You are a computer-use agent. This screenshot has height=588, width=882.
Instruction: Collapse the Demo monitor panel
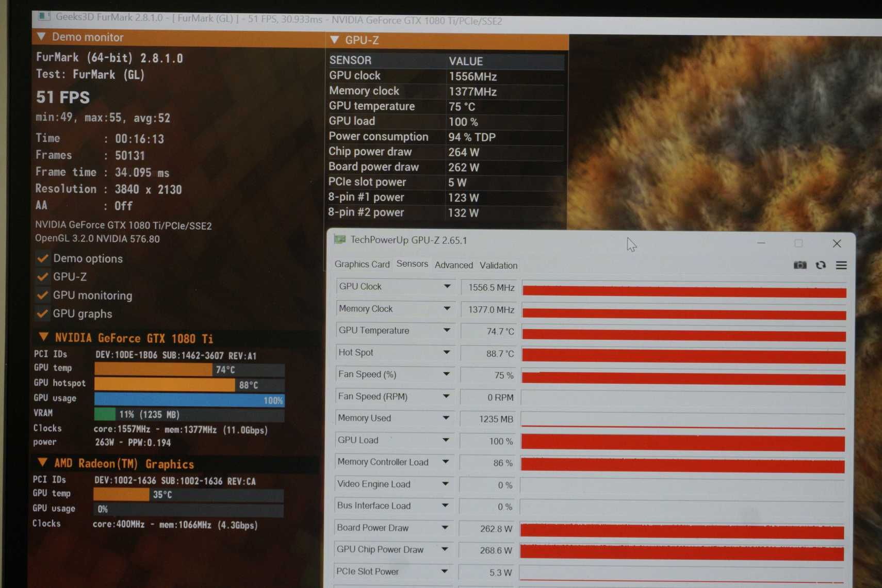(x=41, y=37)
